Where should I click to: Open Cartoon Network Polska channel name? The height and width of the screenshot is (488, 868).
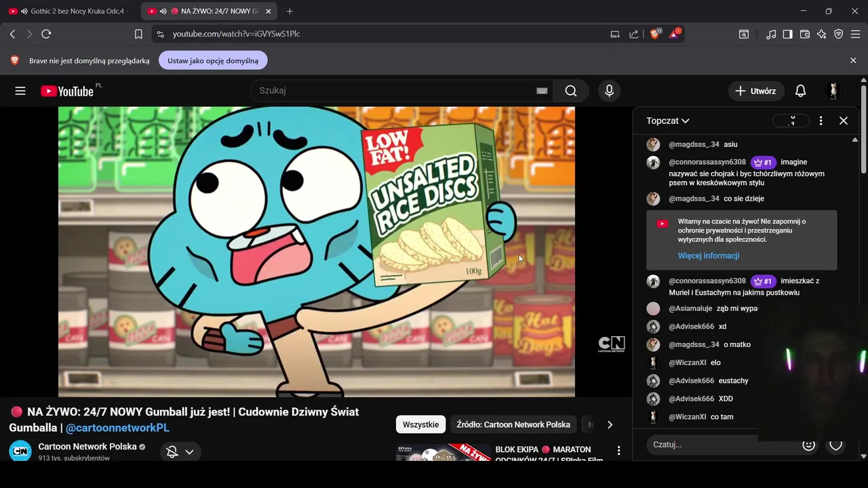pos(87,447)
